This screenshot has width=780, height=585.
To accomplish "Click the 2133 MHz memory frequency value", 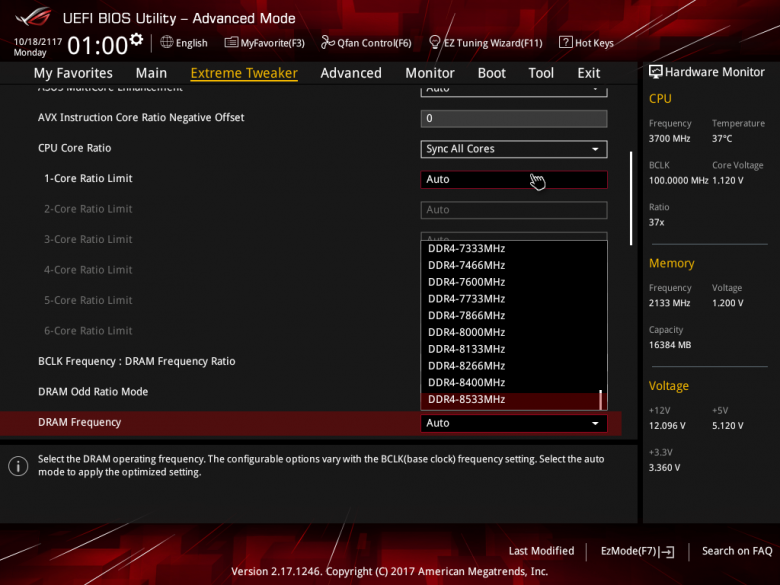I will tap(669, 303).
